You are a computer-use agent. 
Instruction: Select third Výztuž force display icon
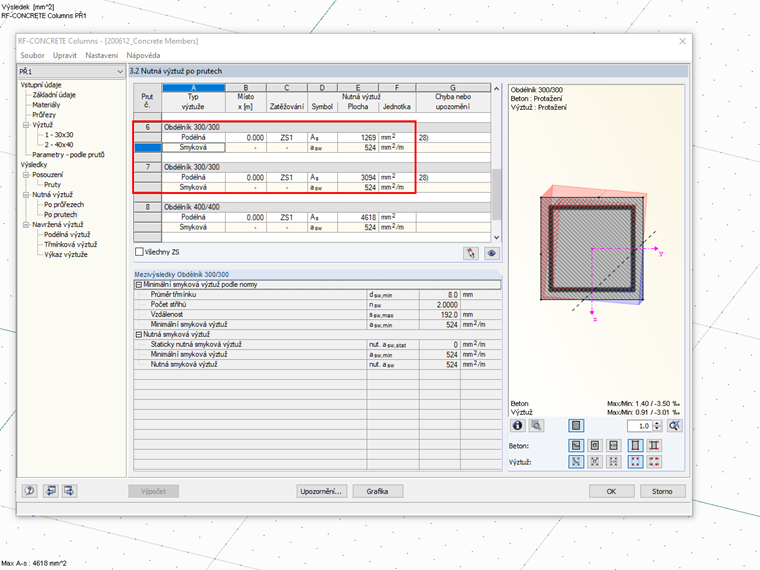point(613,461)
